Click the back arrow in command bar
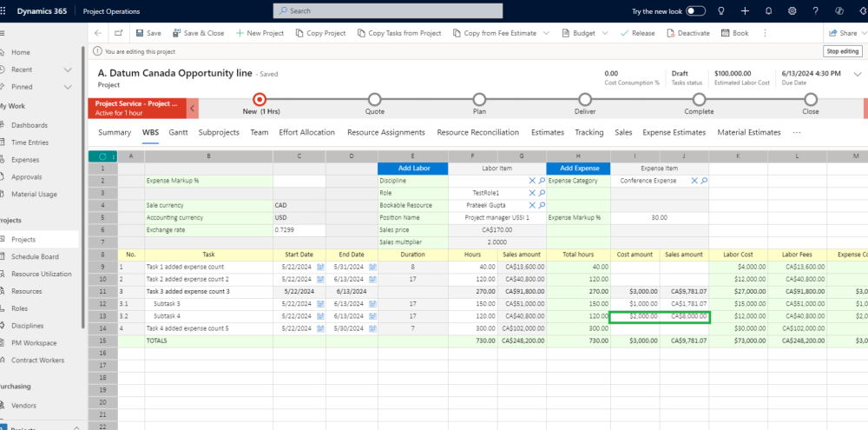This screenshot has width=868, height=430. pos(97,33)
